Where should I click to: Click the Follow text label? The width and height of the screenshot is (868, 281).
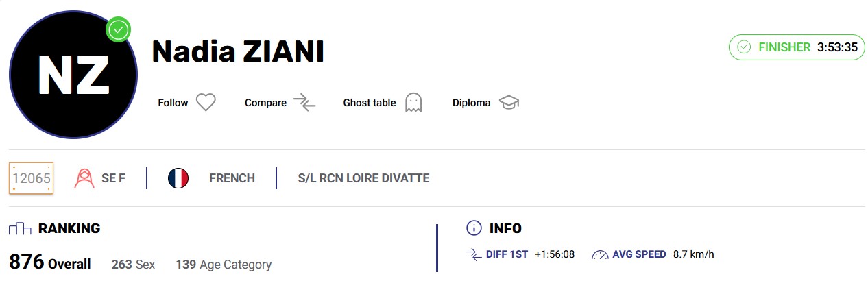173,103
